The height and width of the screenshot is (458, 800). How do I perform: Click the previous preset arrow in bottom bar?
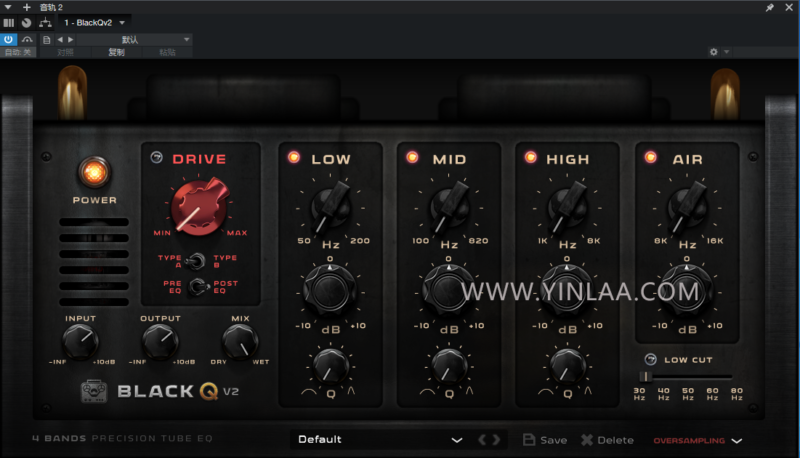point(483,439)
